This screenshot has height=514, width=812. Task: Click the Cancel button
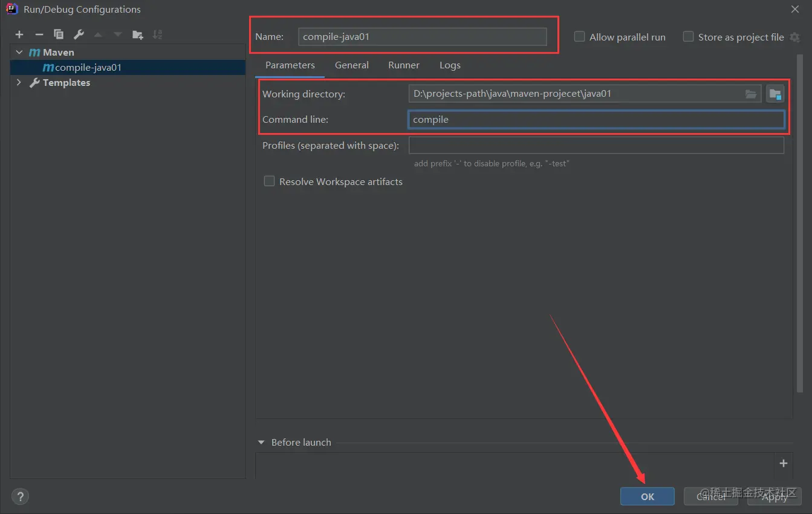(x=711, y=496)
